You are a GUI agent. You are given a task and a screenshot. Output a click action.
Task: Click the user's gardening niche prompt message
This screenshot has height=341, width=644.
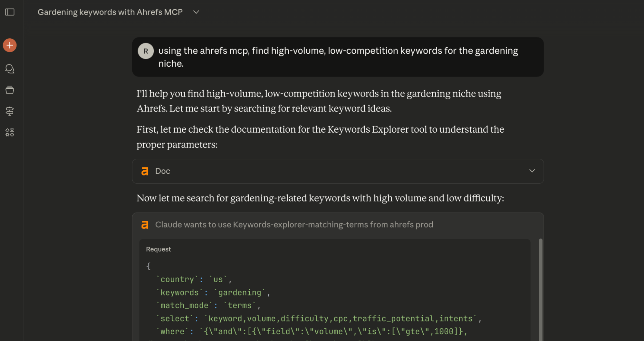[x=338, y=57]
